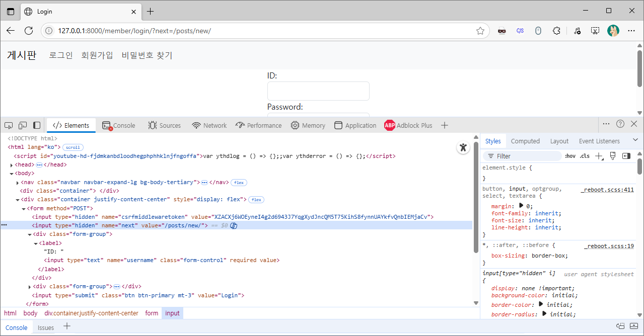Open the Performance tab
The image size is (644, 336).
(259, 125)
